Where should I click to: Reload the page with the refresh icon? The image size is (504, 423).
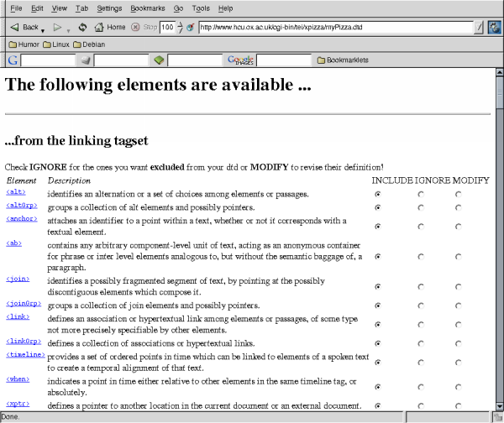pyautogui.click(x=82, y=27)
